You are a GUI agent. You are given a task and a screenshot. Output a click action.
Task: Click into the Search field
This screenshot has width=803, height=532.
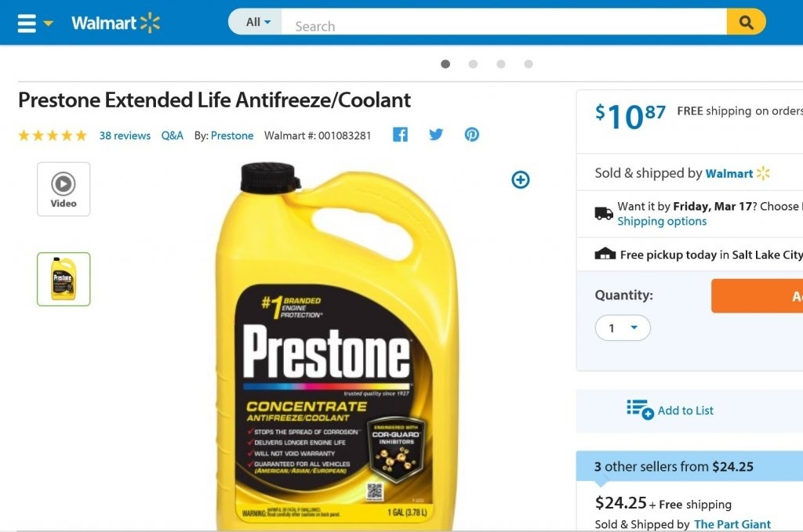(x=502, y=25)
